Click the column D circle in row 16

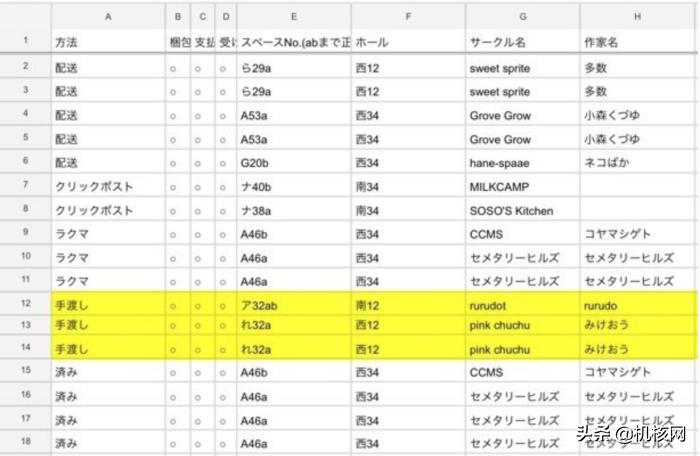coord(222,397)
